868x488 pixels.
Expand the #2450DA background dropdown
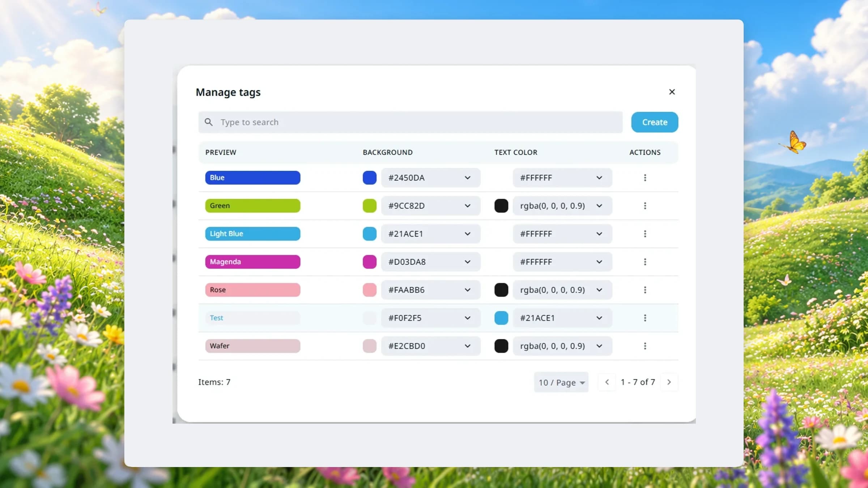tap(431, 177)
